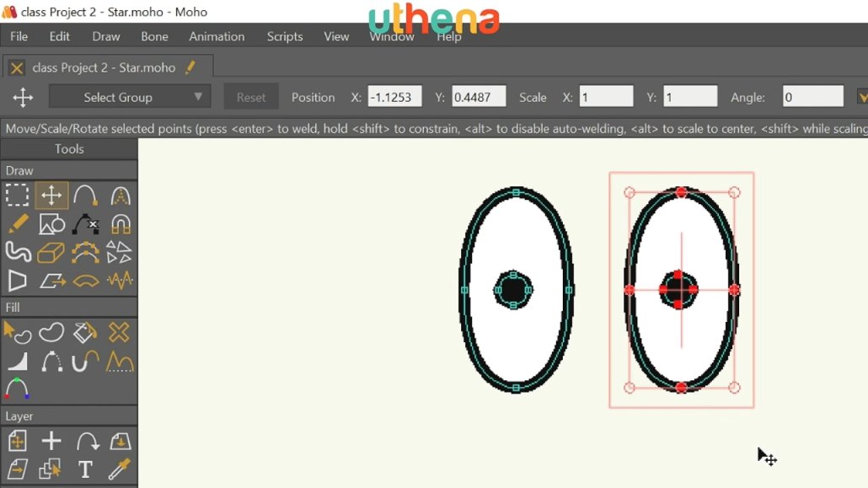Select the Blob Brush tool
This screenshot has width=868, height=488.
pyautogui.click(x=17, y=252)
